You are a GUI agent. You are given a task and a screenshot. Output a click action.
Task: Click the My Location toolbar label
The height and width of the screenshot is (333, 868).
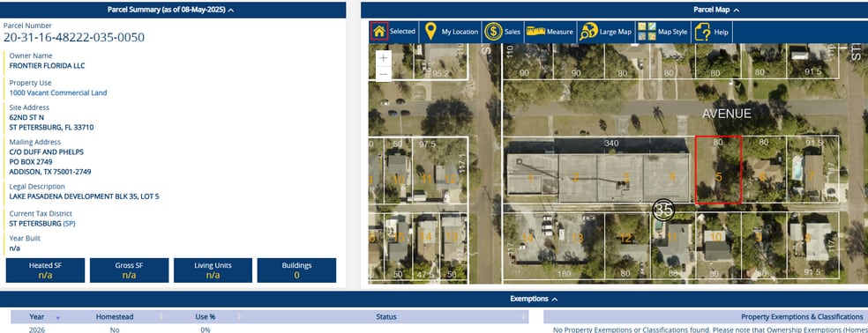(x=460, y=32)
